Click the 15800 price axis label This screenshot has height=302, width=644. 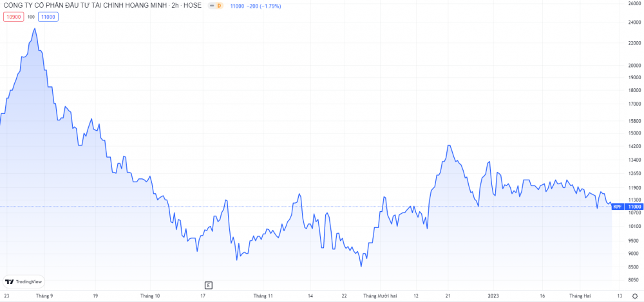click(x=634, y=121)
